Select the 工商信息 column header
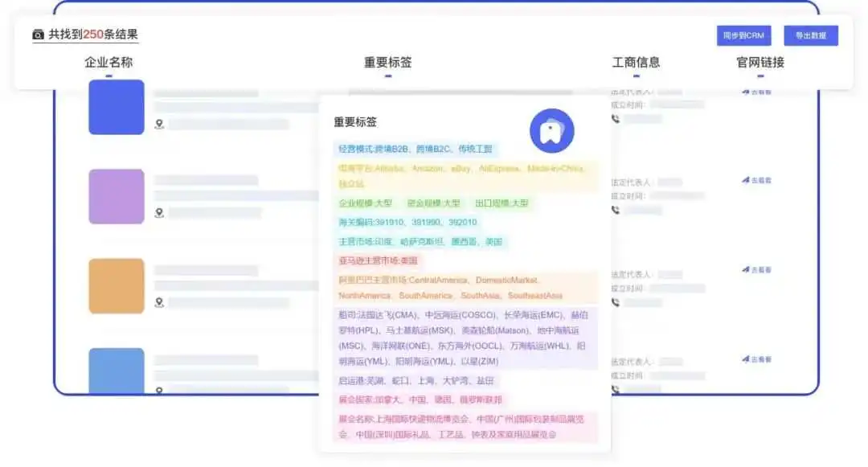868x467 pixels. coord(636,62)
